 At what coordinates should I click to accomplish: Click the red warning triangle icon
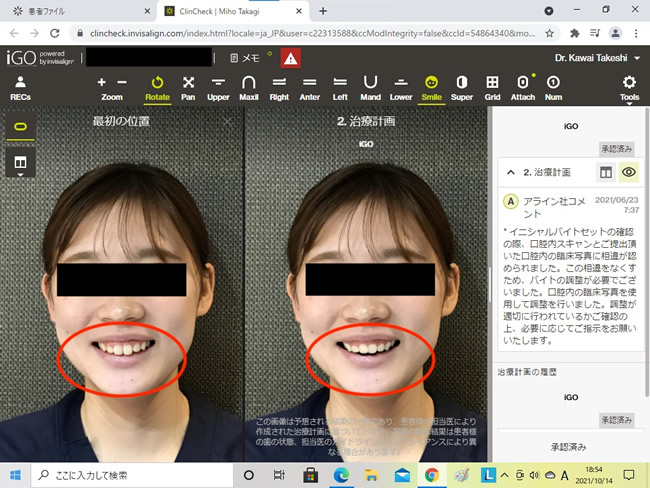click(x=289, y=58)
